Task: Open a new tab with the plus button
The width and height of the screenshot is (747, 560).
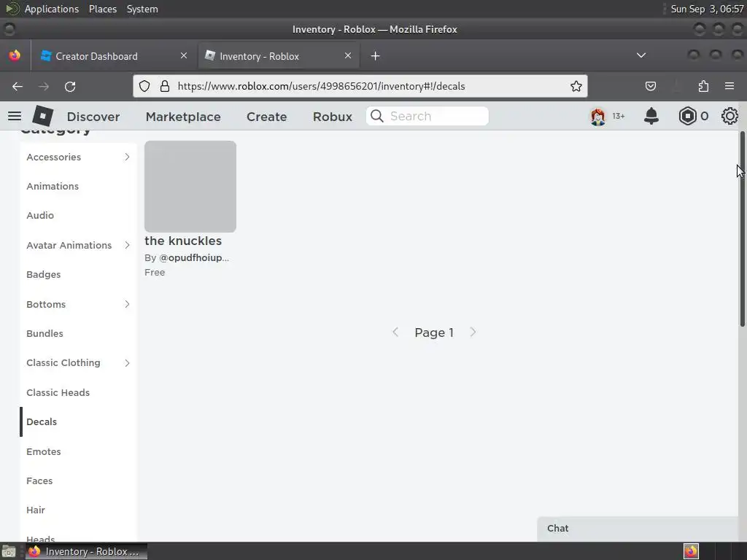Action: coord(376,56)
